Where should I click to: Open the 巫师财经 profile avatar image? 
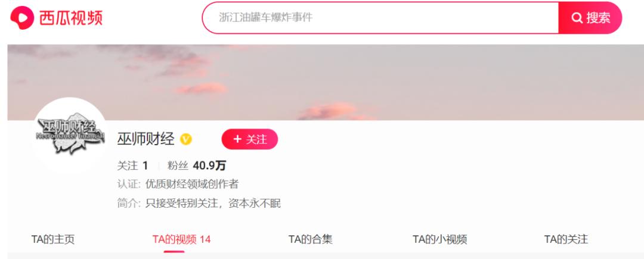click(x=70, y=133)
